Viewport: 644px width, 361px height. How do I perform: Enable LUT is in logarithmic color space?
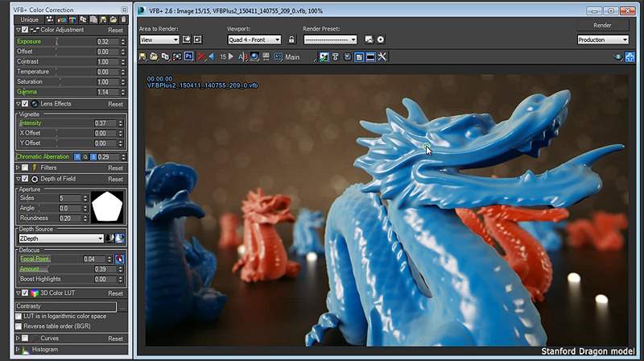tap(20, 317)
